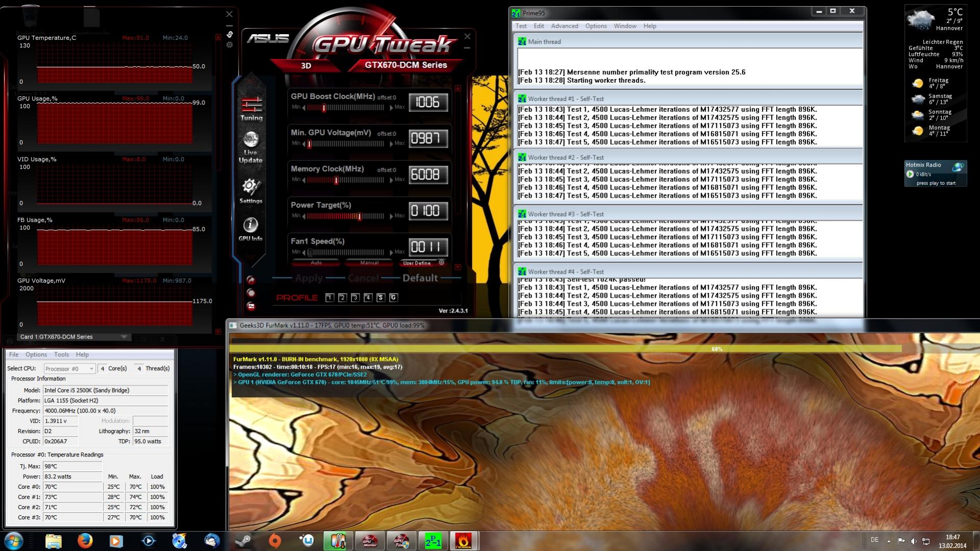
Task: Increase GPU Boost Clock with right arrow
Action: [391, 107]
